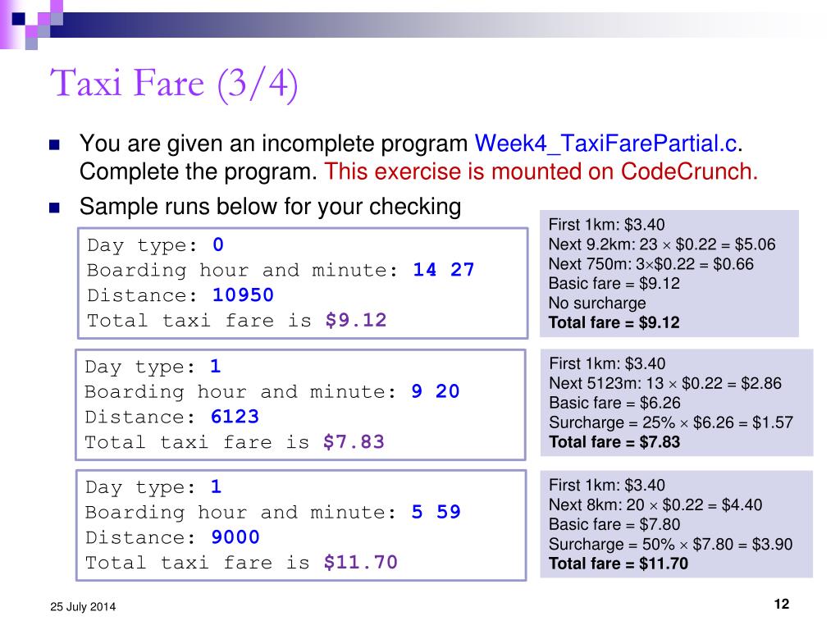Click the first square bullet icon
The image size is (840, 630).
click(54, 144)
